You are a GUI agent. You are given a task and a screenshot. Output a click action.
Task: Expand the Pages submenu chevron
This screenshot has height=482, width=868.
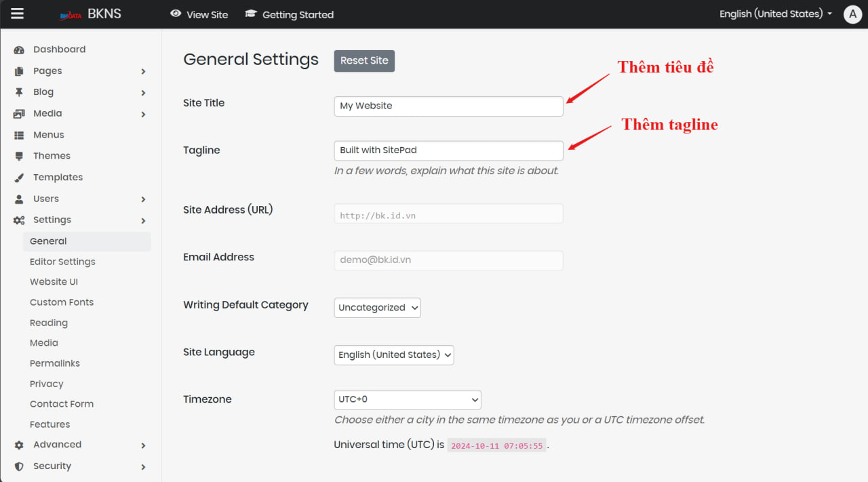143,71
